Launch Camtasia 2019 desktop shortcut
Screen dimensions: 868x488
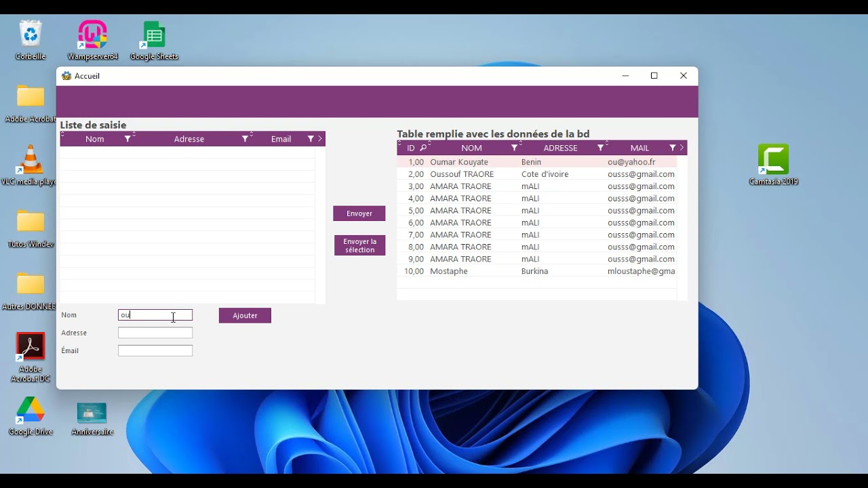tap(774, 165)
